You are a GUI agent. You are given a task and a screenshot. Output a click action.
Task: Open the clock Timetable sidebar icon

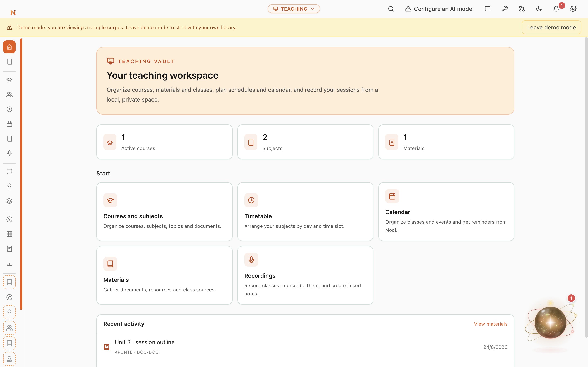9,109
